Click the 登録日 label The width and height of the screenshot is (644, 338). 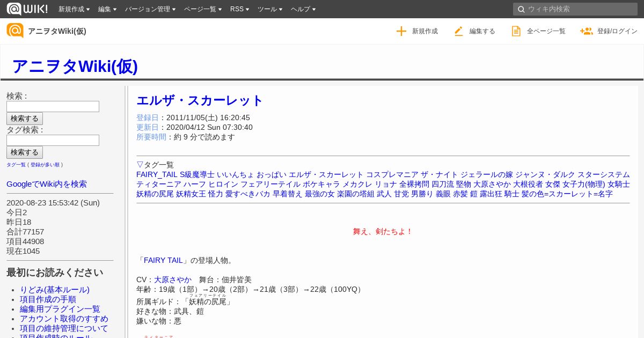tap(148, 117)
